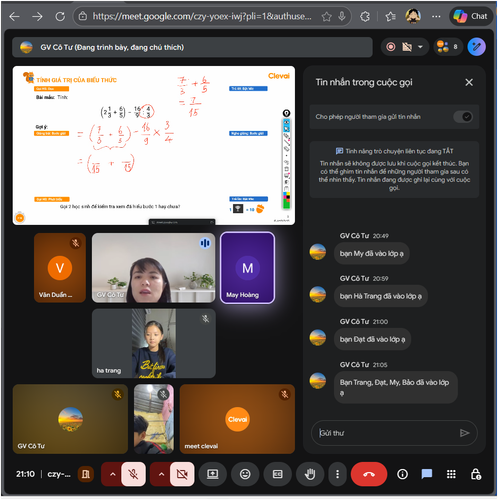Image resolution: width=498 pixels, height=500 pixels.
Task: Expand the camera-off dropdown arrow
Action: tap(421, 47)
